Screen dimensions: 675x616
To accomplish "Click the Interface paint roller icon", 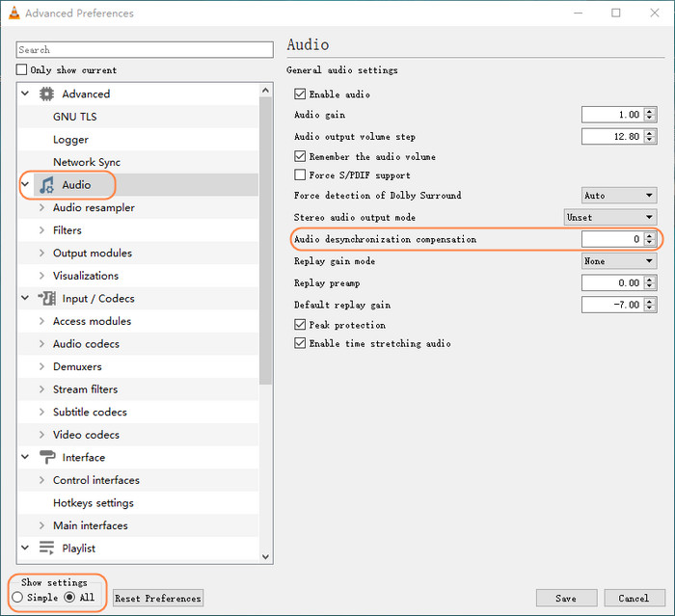I will [x=47, y=457].
